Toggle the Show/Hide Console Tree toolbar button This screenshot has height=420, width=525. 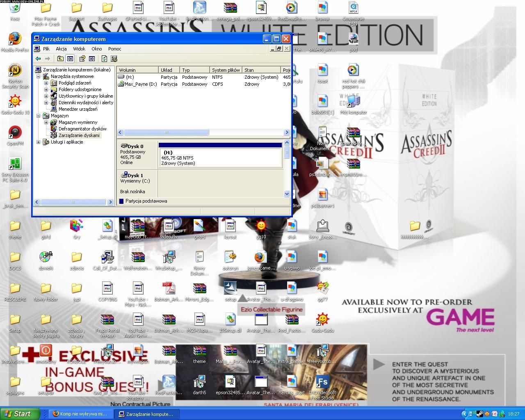pos(70,59)
